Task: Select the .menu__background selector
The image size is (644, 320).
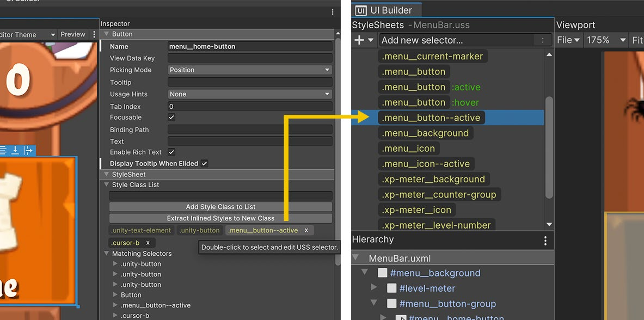Action: pyautogui.click(x=425, y=133)
